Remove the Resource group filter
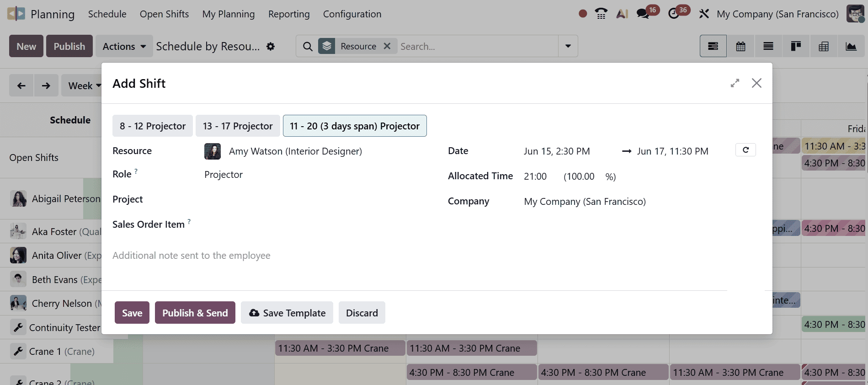The image size is (868, 385). coord(387,46)
